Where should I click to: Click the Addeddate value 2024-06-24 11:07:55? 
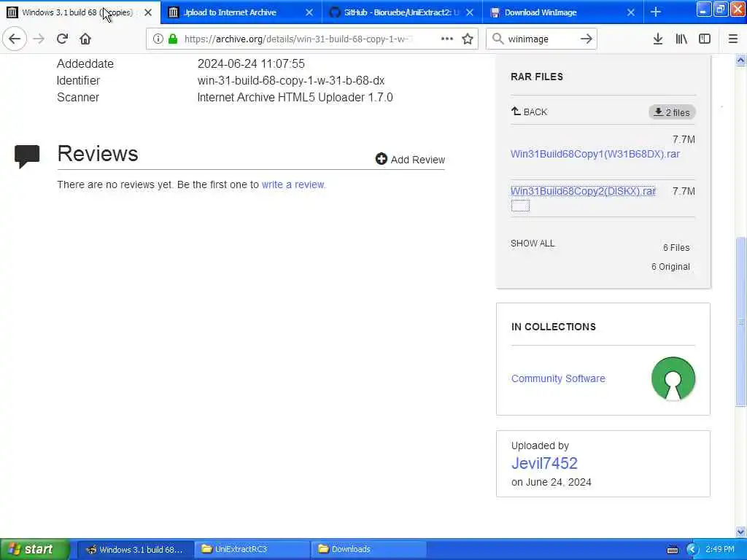point(251,64)
